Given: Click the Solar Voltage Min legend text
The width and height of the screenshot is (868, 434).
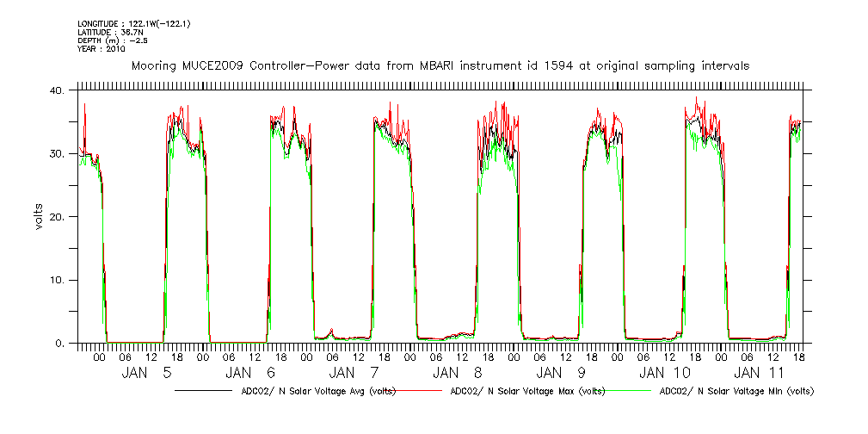Looking at the screenshot, I should 735,391.
